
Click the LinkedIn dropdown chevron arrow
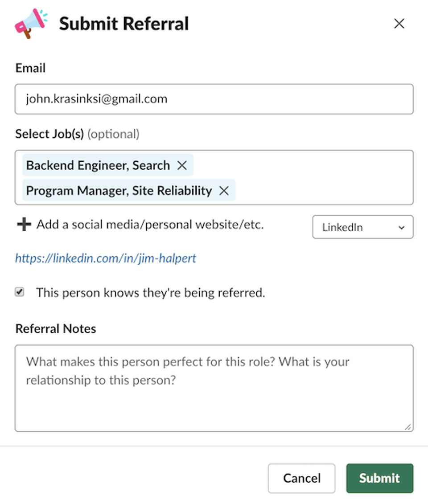[x=401, y=228]
